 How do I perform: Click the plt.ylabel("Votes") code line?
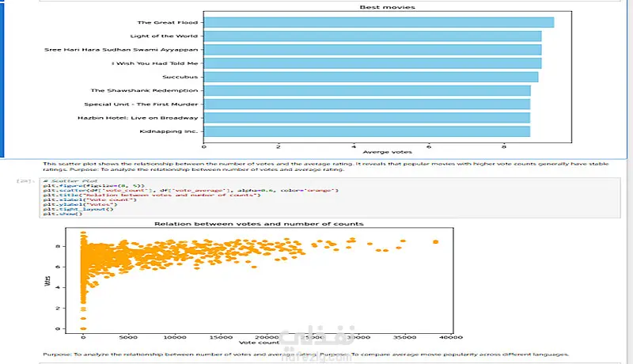pyautogui.click(x=81, y=205)
